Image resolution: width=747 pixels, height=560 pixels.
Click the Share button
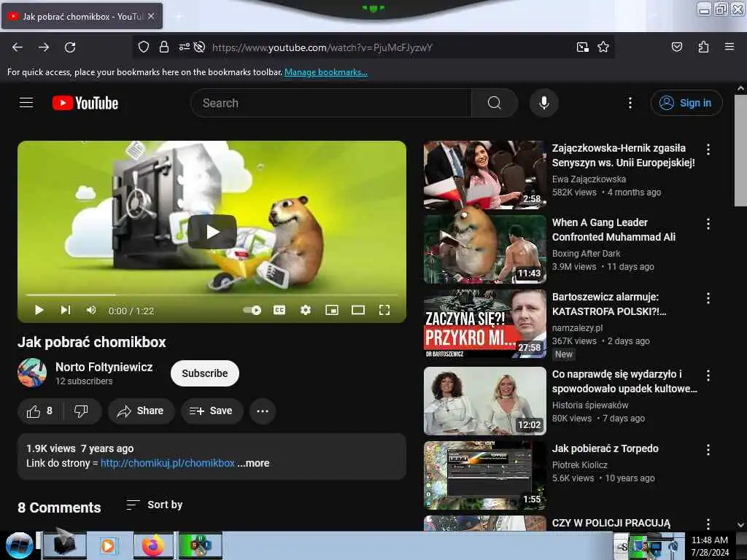click(141, 411)
